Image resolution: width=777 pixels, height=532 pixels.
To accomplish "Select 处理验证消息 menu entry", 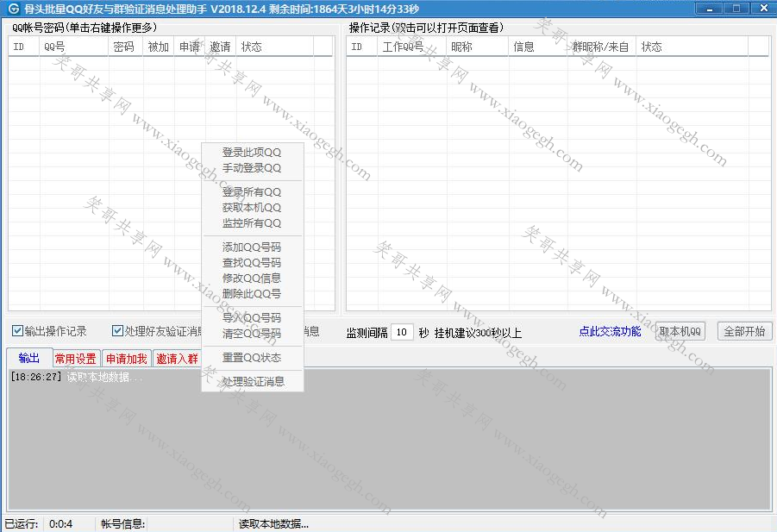I will tap(252, 381).
